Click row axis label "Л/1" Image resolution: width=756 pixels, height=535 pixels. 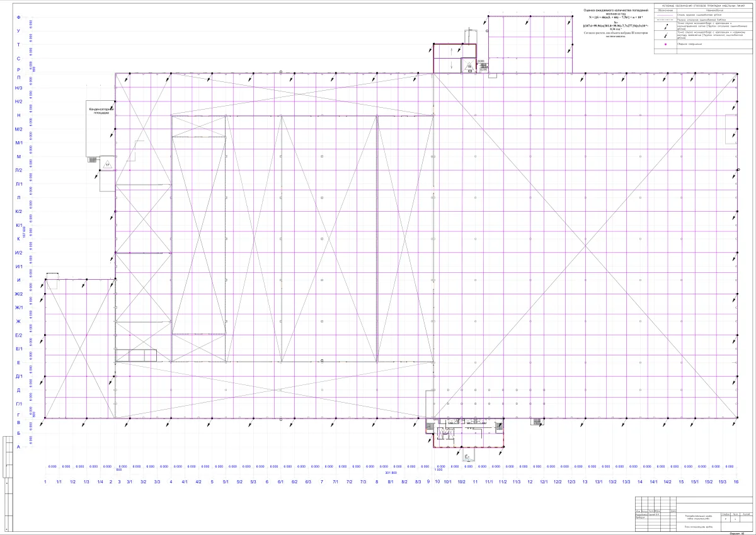click(x=18, y=184)
